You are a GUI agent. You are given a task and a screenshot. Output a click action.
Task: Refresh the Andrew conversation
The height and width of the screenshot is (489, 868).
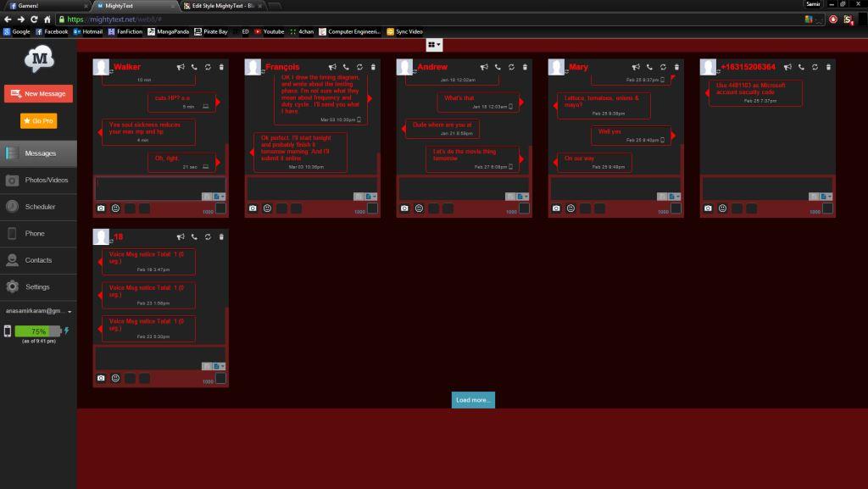pyautogui.click(x=511, y=67)
